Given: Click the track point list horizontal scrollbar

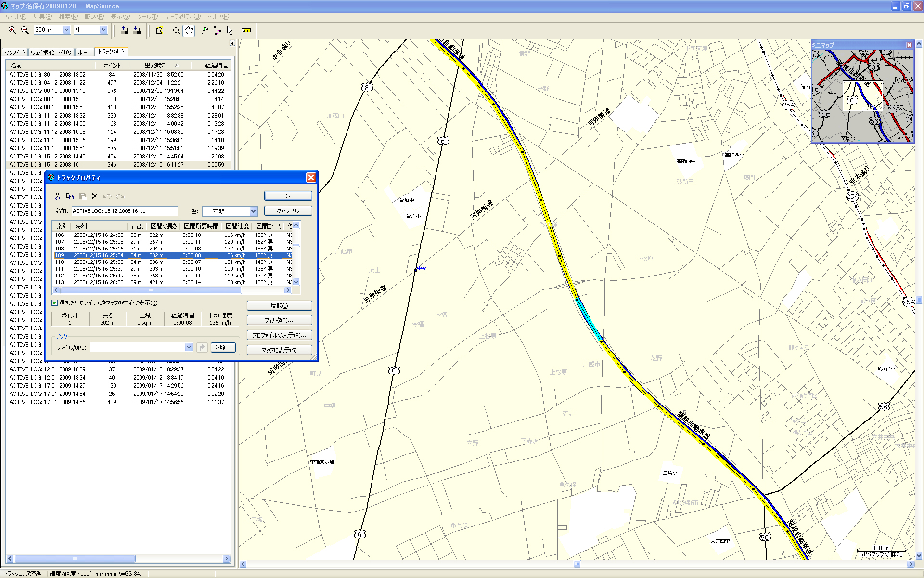Looking at the screenshot, I should pyautogui.click(x=152, y=290).
